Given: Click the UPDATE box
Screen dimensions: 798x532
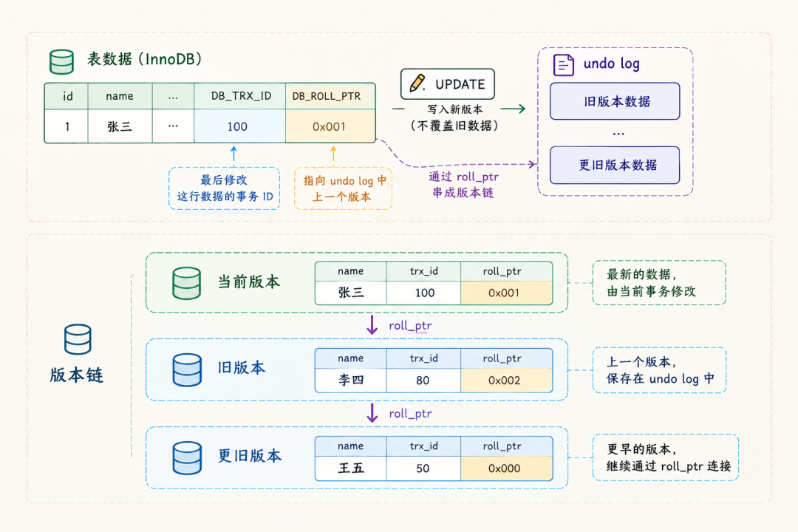Looking at the screenshot, I should point(447,84).
